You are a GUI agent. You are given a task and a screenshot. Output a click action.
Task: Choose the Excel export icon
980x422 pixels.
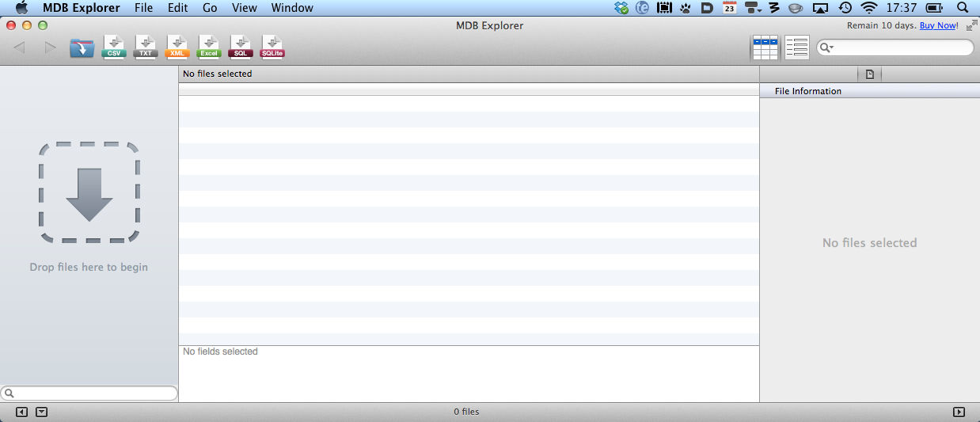pos(209,48)
